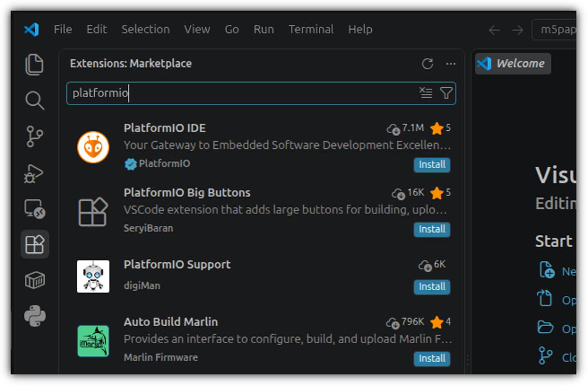
Task: Open the Terminal menu
Action: pyautogui.click(x=311, y=29)
